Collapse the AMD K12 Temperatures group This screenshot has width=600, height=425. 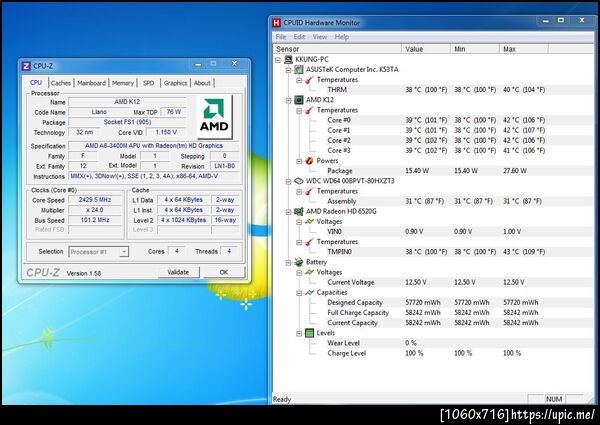(x=299, y=111)
